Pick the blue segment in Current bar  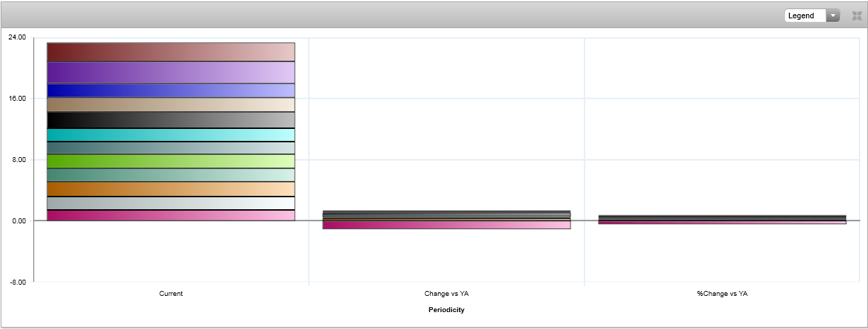pos(171,90)
